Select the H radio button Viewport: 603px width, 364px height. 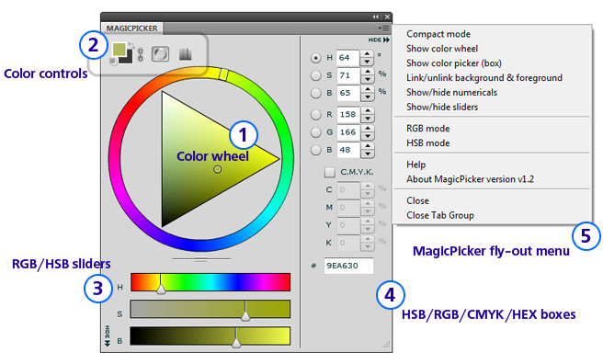point(315,58)
